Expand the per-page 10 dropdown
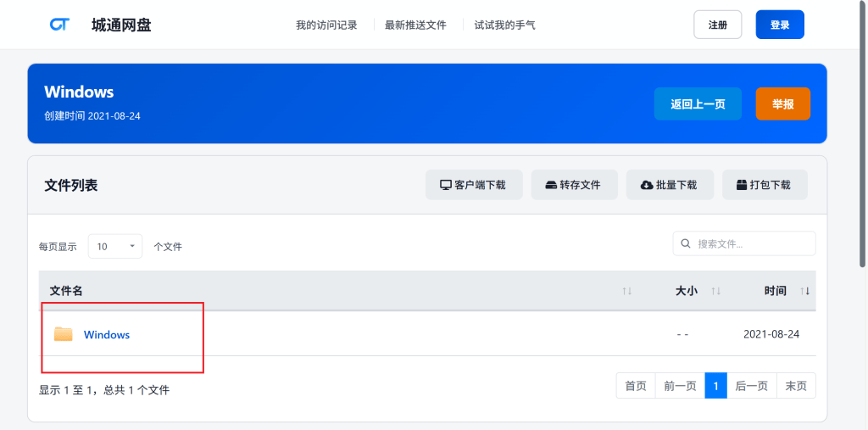Screen dimensions: 868x430 (115, 247)
